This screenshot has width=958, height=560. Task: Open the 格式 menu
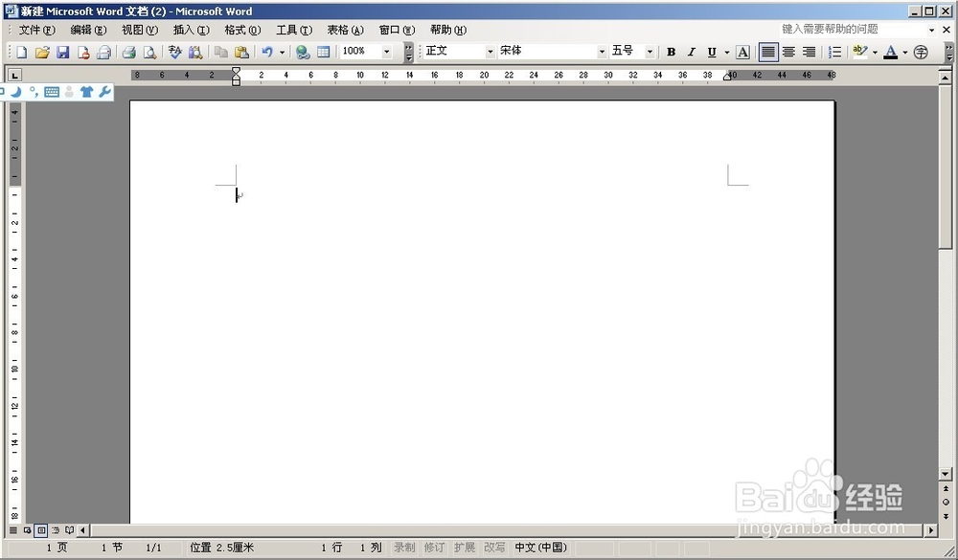242,30
